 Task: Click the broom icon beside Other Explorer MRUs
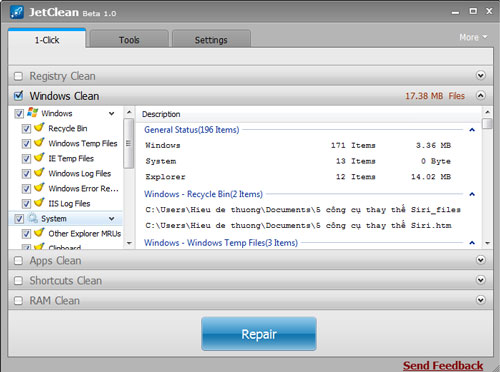[x=39, y=232]
